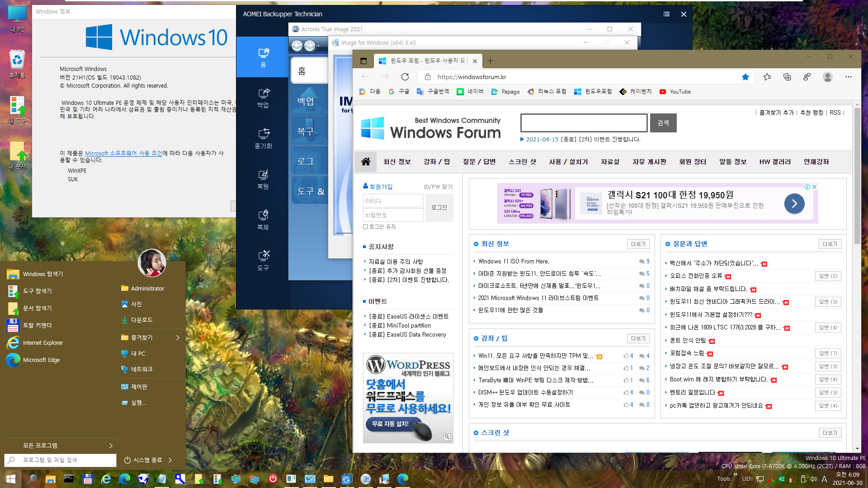This screenshot has height=488, width=868.
Task: Toggle the 로그인 유지 checkbox
Action: click(x=365, y=227)
